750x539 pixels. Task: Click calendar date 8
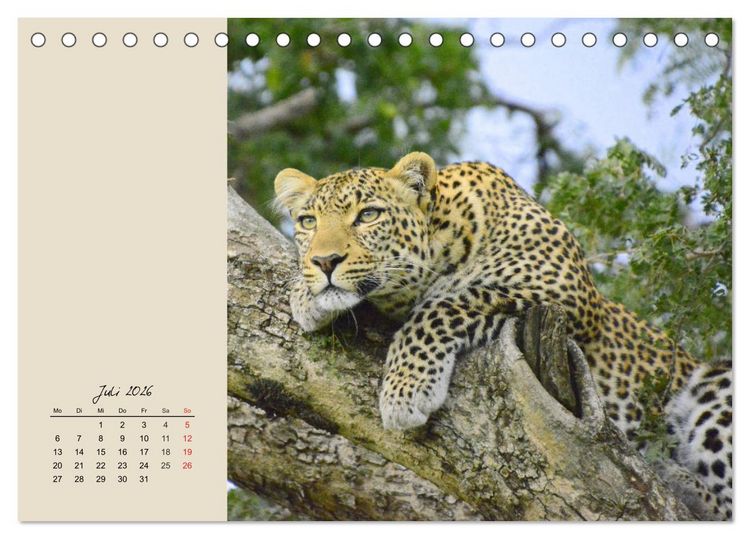coord(100,438)
